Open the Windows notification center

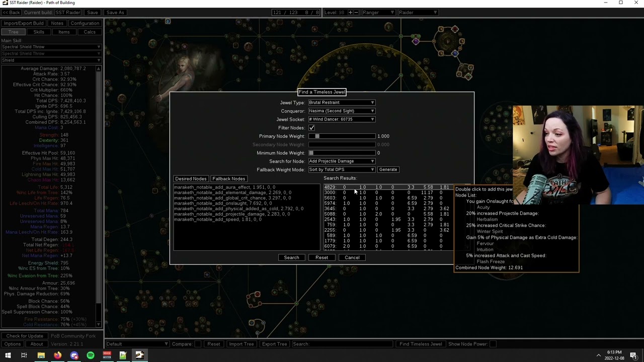tap(634, 355)
